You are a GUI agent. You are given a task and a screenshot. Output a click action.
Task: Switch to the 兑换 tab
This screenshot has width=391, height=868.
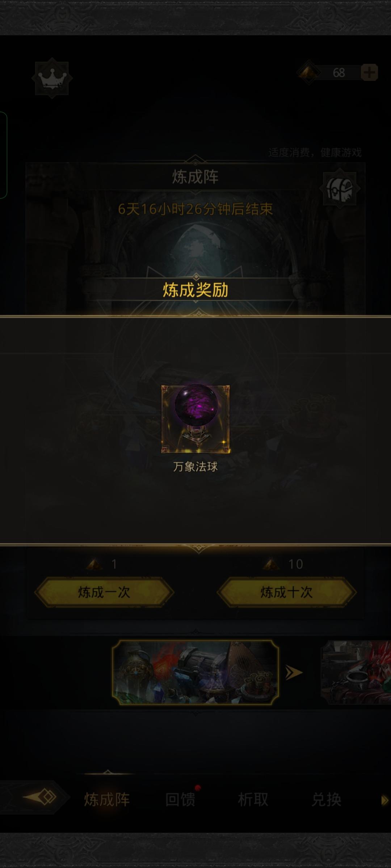[x=327, y=799]
